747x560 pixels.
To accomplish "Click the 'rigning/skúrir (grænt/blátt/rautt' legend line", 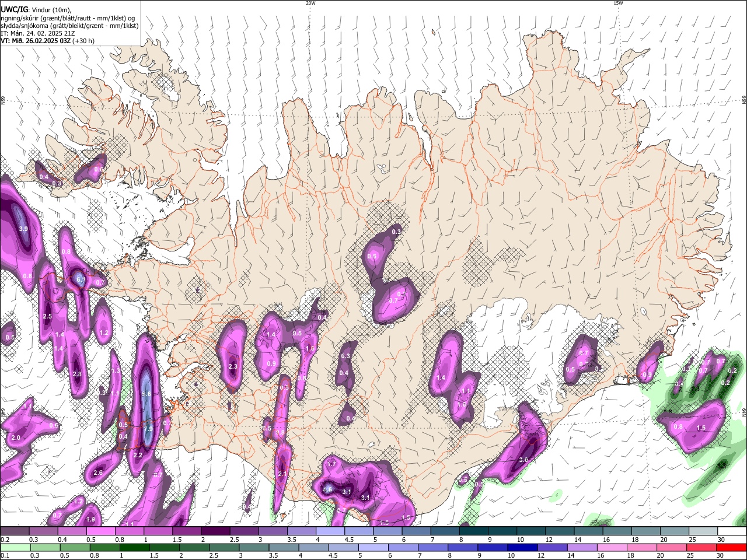I will click(69, 17).
